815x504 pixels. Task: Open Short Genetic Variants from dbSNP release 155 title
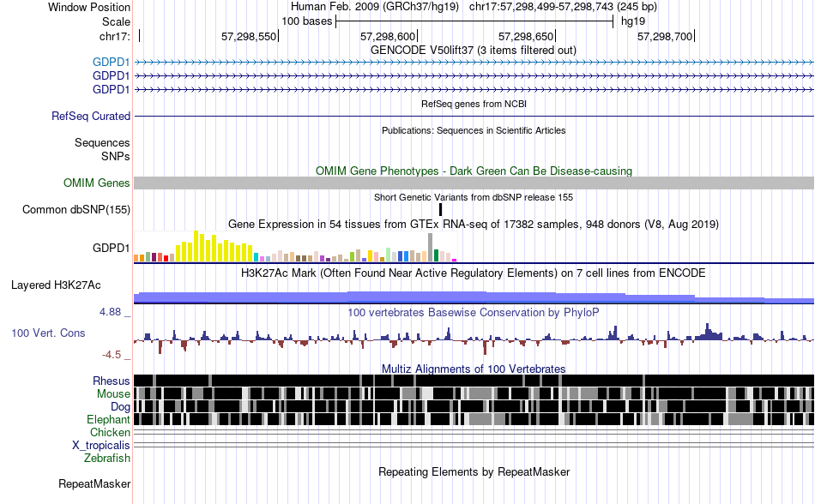(474, 197)
